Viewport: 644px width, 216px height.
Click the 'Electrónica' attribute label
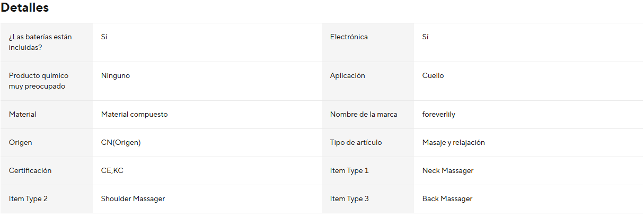coord(349,37)
